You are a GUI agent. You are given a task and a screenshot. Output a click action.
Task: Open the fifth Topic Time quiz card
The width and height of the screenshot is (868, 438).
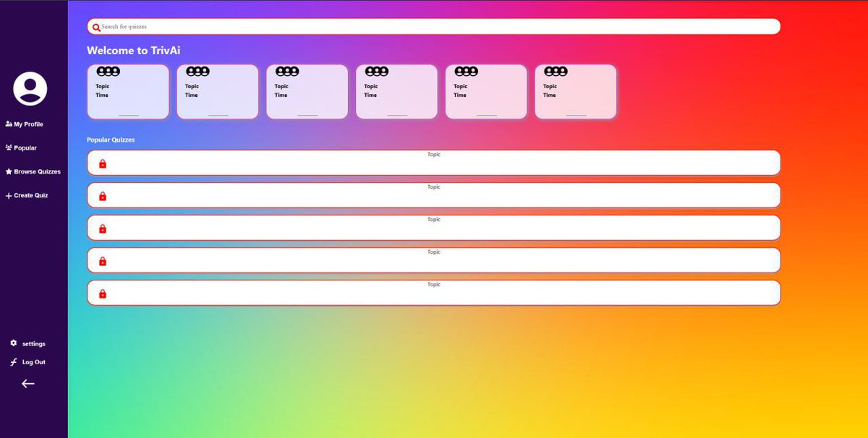coord(486,92)
